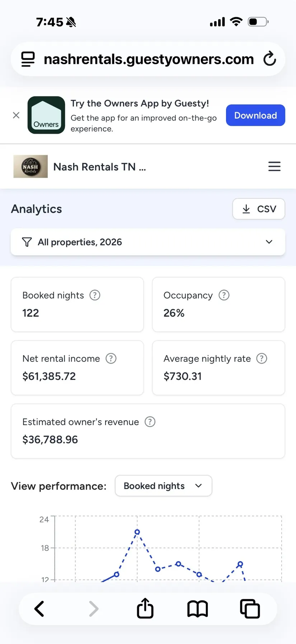The width and height of the screenshot is (296, 644).
Task: Export analytics as CSV
Action: pos(258,209)
